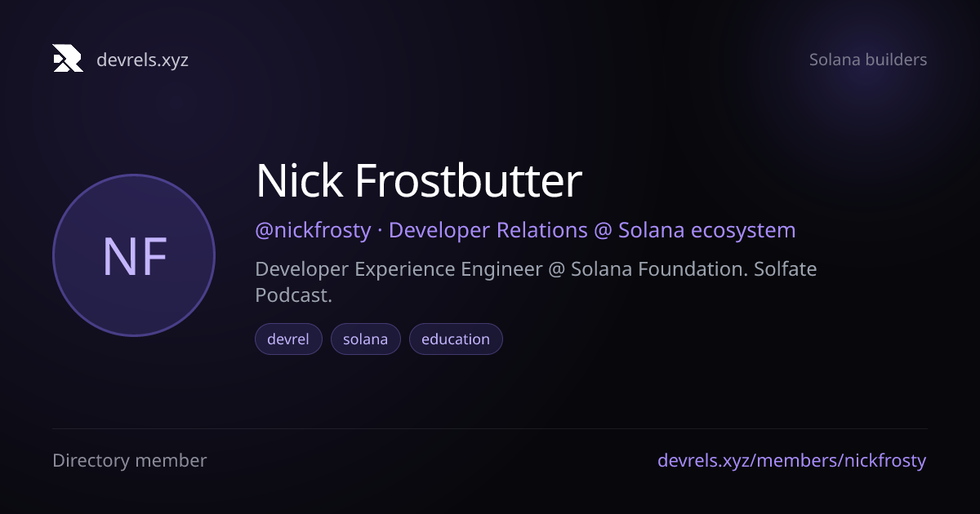The height and width of the screenshot is (514, 980).
Task: Select the Solana builders label
Action: pos(868,60)
